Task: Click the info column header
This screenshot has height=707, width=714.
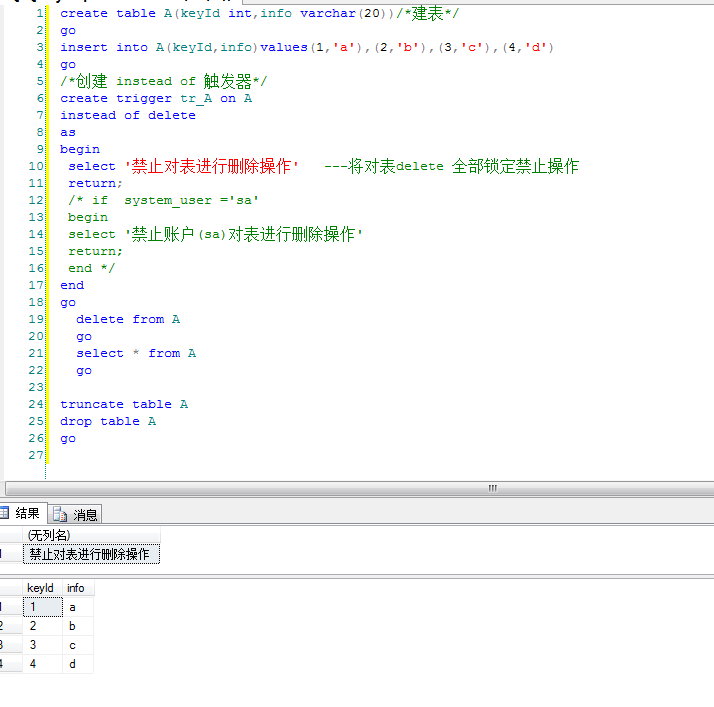Action: (x=78, y=588)
